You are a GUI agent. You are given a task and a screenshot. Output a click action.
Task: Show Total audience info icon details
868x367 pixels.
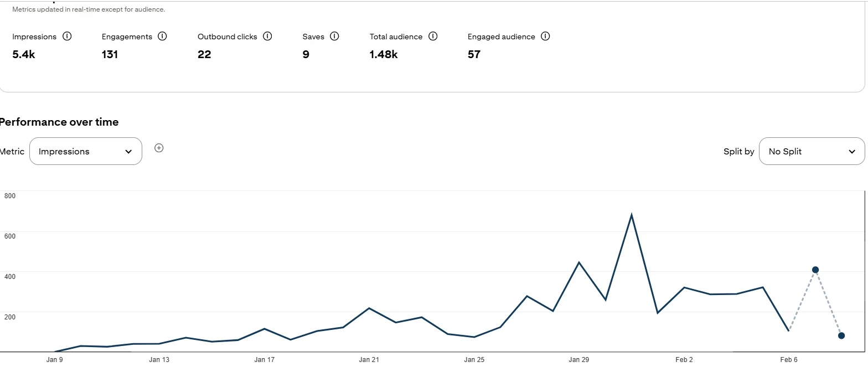[433, 37]
